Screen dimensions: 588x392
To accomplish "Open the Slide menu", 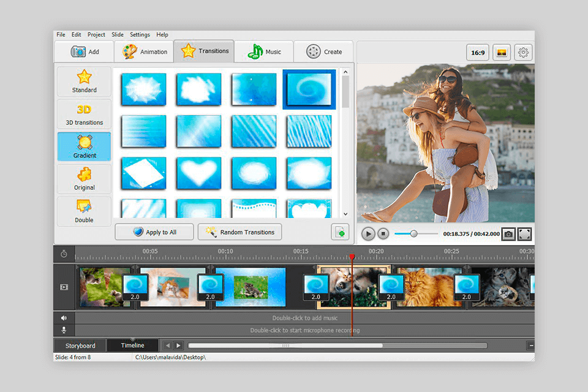I will coord(118,34).
